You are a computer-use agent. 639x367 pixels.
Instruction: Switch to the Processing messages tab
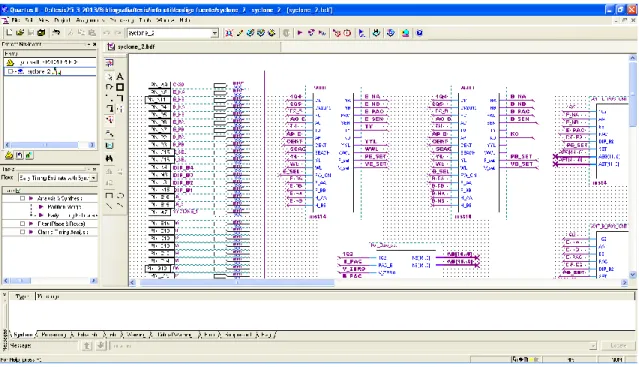[x=53, y=335]
